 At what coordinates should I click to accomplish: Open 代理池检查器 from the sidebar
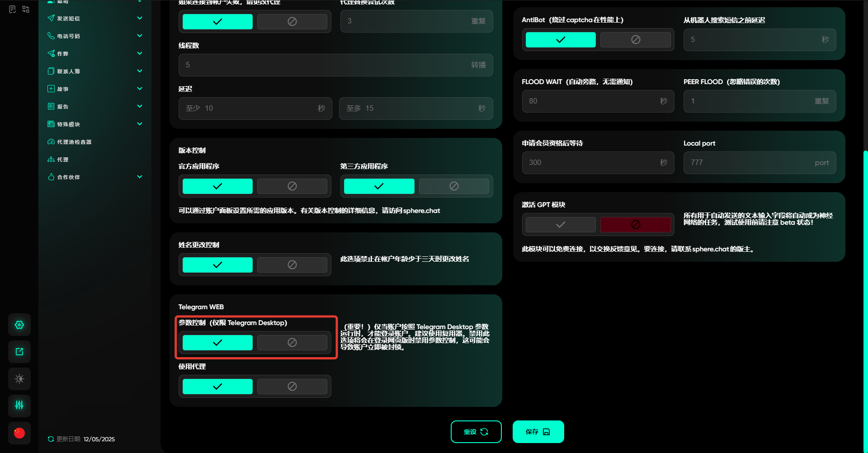coord(74,142)
